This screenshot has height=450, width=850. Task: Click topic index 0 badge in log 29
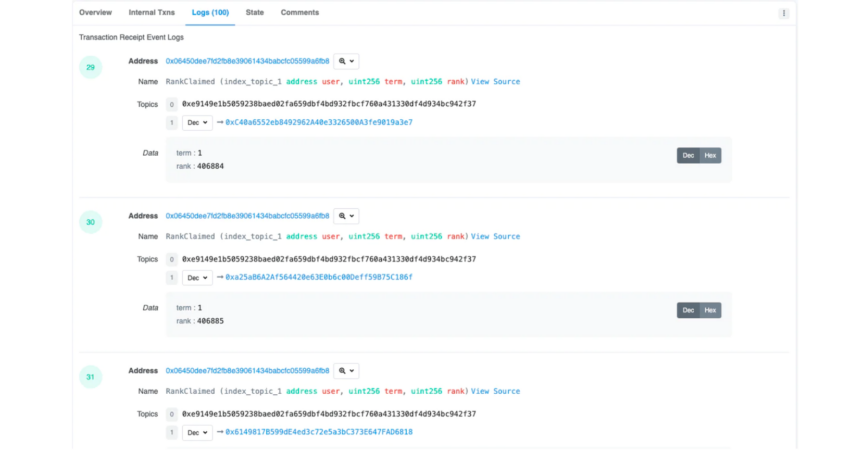coord(171,104)
